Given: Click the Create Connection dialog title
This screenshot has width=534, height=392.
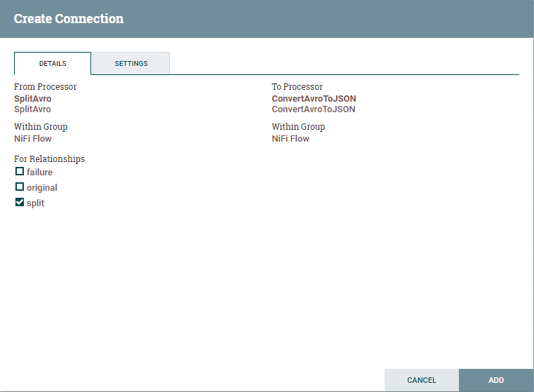Looking at the screenshot, I should click(x=69, y=19).
